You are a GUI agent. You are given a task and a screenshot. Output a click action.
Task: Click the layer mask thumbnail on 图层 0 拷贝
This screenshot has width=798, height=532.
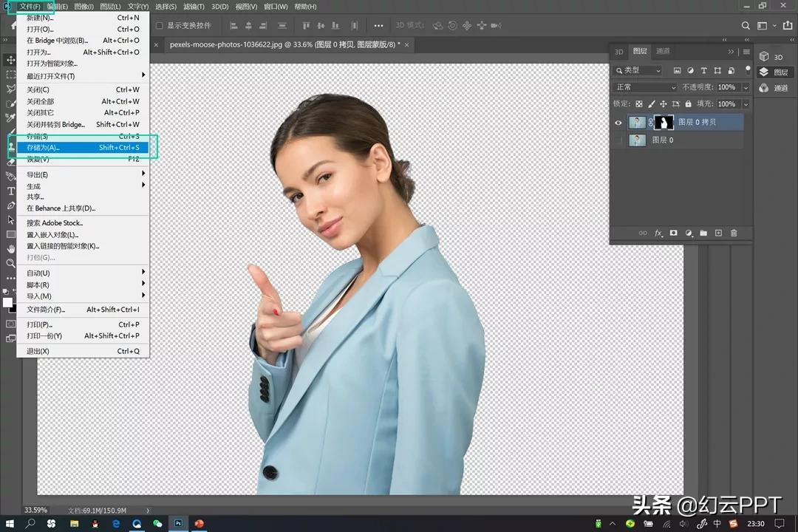click(665, 123)
